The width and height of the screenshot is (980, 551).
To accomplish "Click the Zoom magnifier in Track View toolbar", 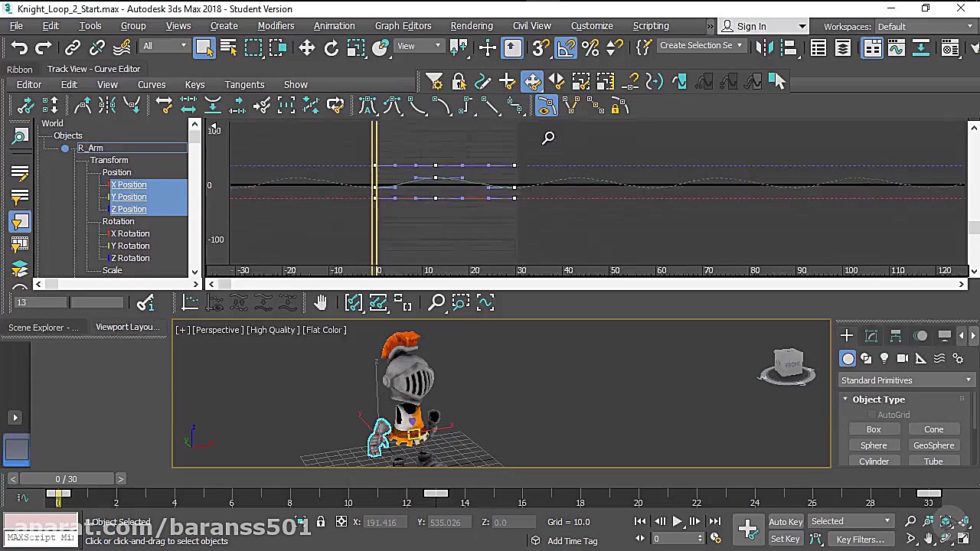I will point(436,303).
